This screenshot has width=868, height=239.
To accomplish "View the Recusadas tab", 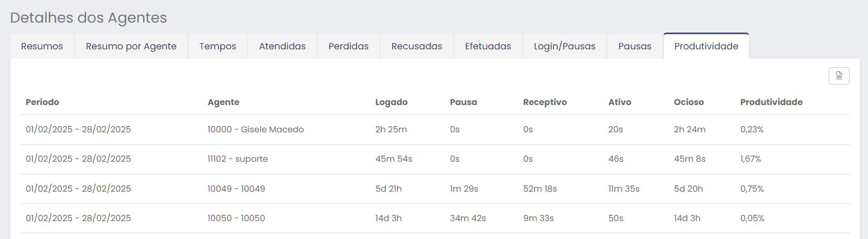I will (x=416, y=46).
